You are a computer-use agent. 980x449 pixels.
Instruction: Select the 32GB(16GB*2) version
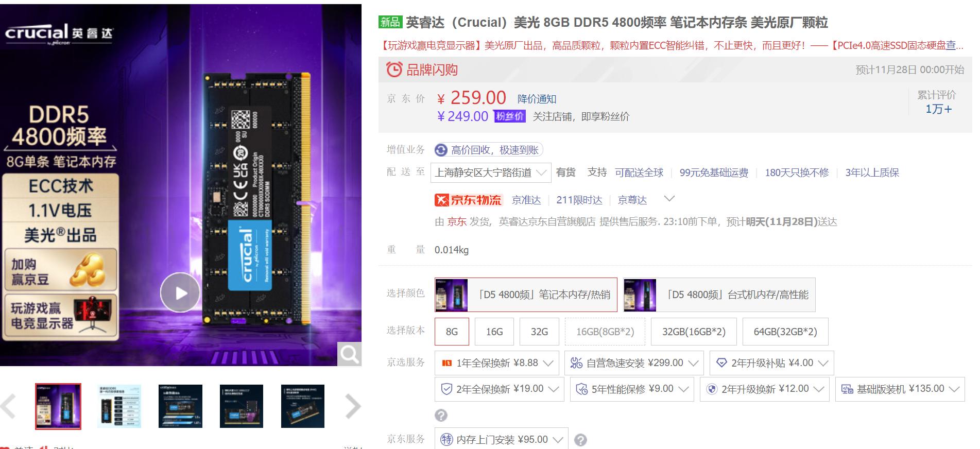coord(694,332)
